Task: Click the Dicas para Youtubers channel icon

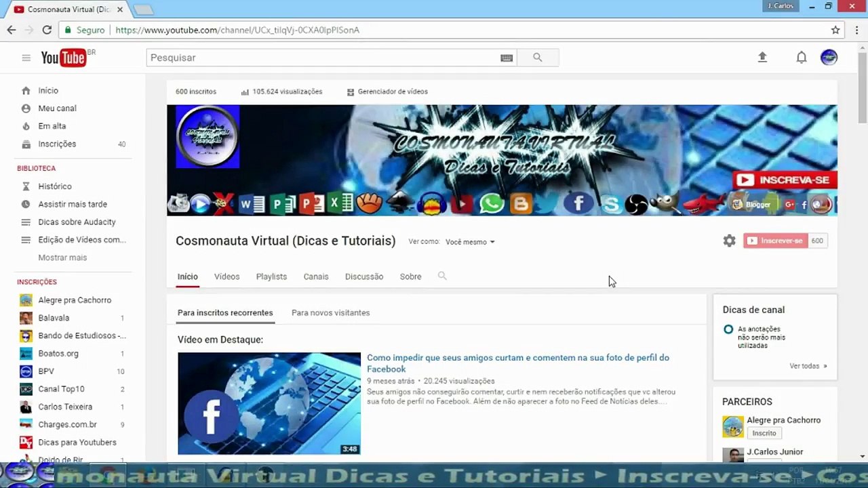Action: 26,443
